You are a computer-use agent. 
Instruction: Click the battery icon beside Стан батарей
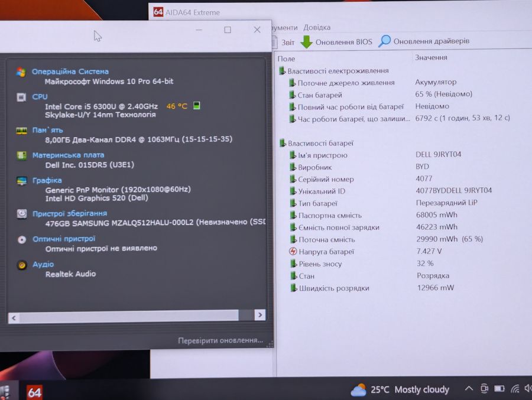(x=292, y=95)
